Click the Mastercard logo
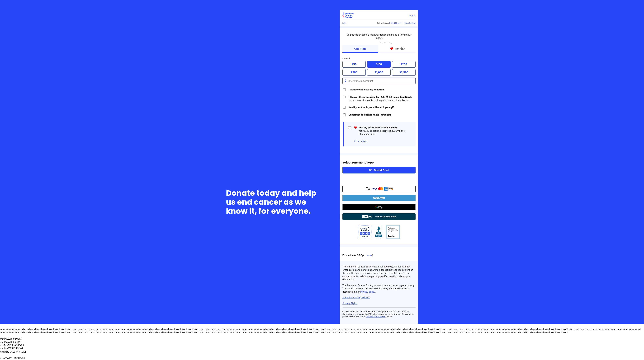The image size is (644, 360). (380, 189)
